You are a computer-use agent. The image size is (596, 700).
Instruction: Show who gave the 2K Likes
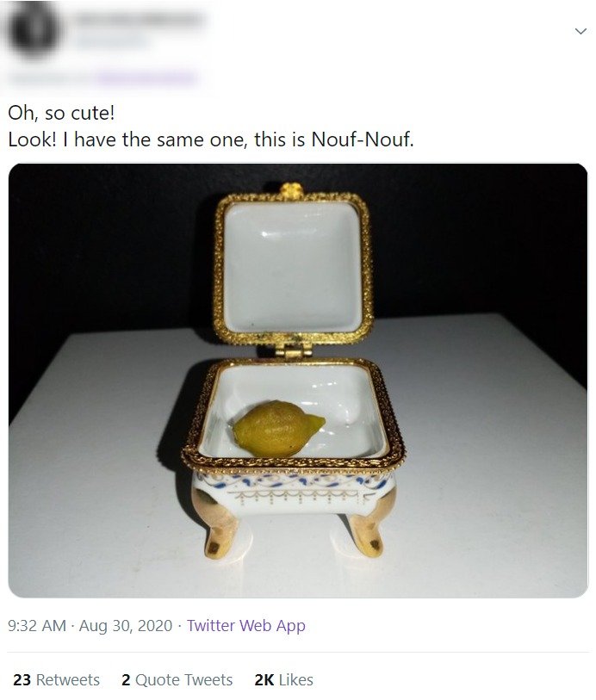tap(283, 679)
